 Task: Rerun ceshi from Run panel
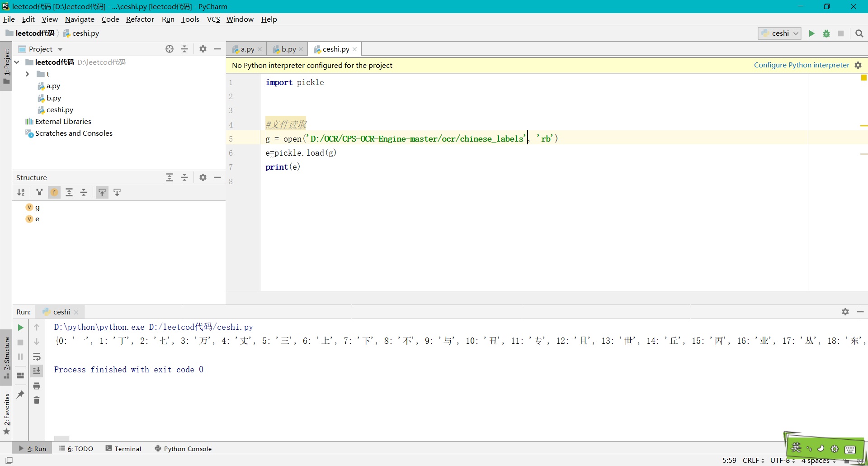(x=20, y=328)
